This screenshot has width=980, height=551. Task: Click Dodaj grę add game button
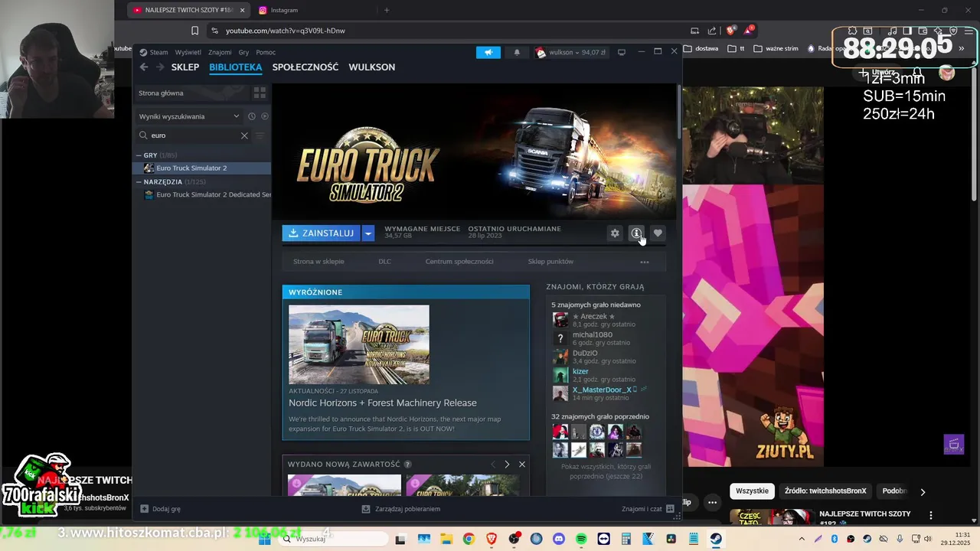[x=161, y=509]
